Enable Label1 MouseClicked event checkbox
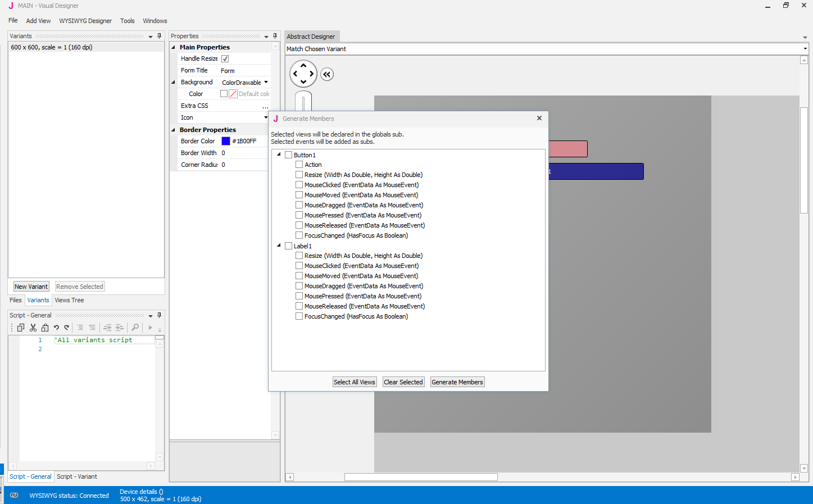 pyautogui.click(x=299, y=266)
